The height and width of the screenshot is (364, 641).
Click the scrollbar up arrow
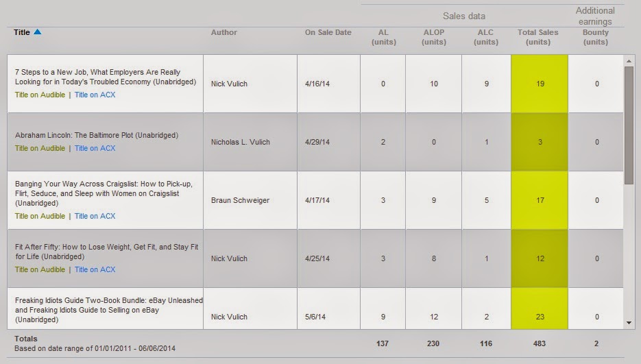pyautogui.click(x=629, y=60)
